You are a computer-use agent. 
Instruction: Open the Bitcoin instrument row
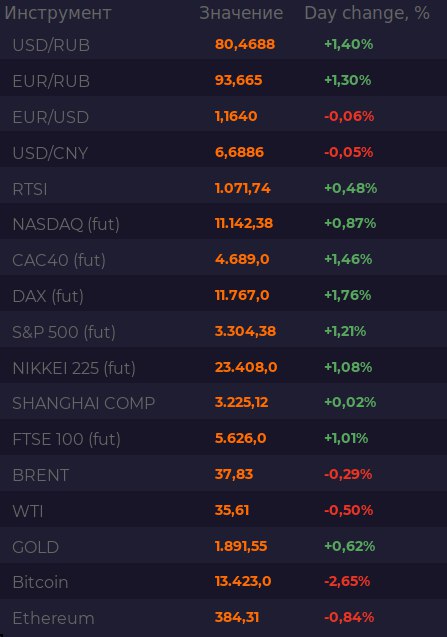point(224,582)
